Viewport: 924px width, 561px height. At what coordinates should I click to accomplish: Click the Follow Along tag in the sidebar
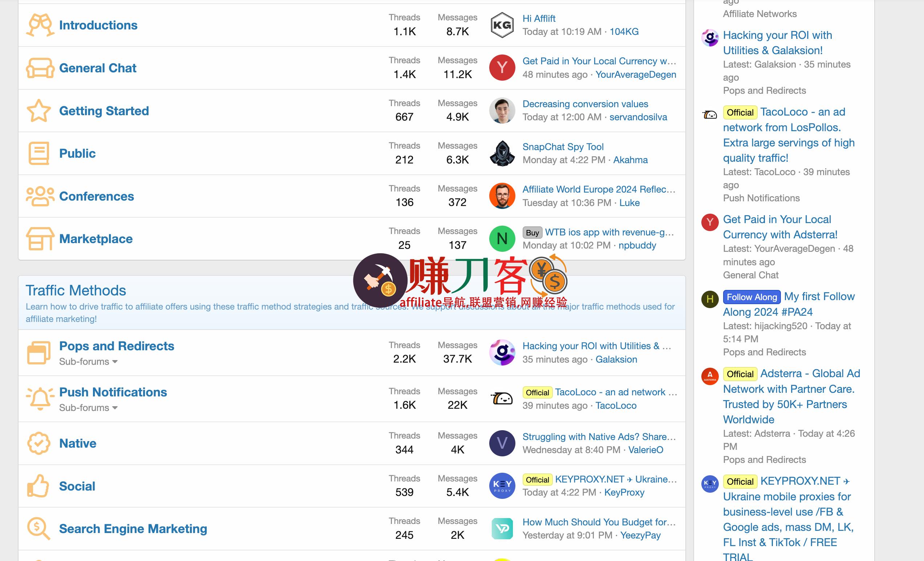click(751, 297)
